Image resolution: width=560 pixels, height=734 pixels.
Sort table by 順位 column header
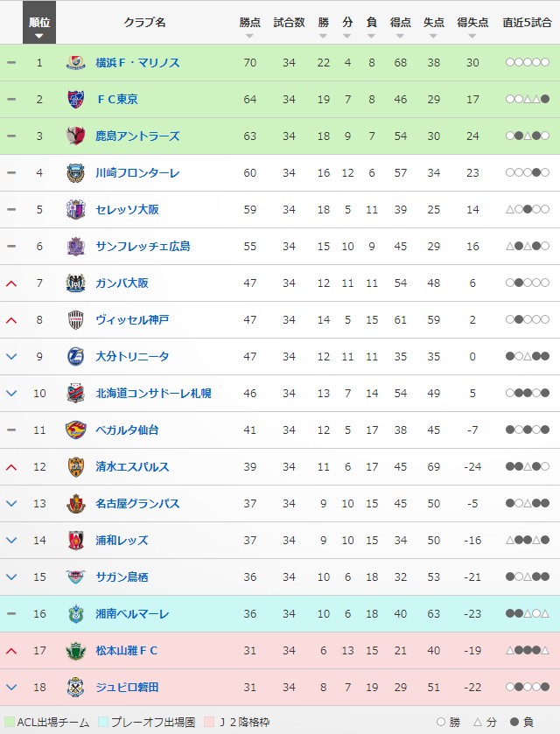(x=39, y=26)
